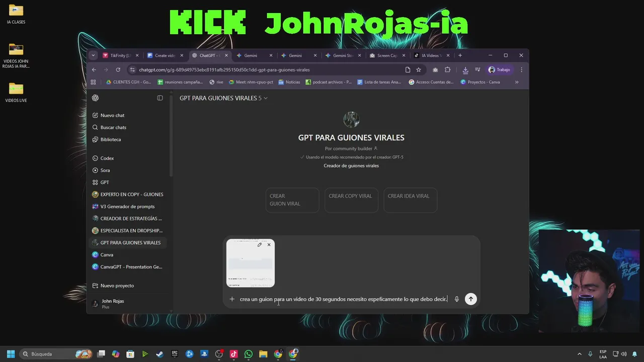The width and height of the screenshot is (644, 362).
Task: Close the ChatGPT browser tab
Action: point(226,55)
